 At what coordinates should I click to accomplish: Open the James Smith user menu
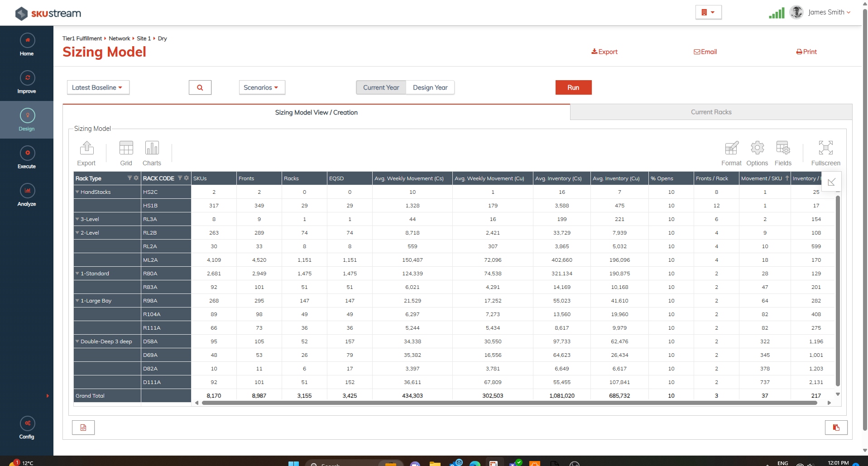[x=829, y=12]
